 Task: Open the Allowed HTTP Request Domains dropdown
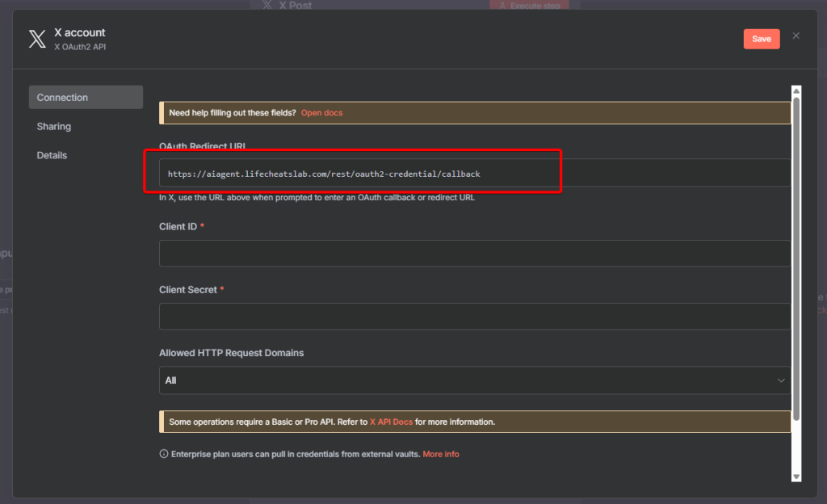point(474,380)
